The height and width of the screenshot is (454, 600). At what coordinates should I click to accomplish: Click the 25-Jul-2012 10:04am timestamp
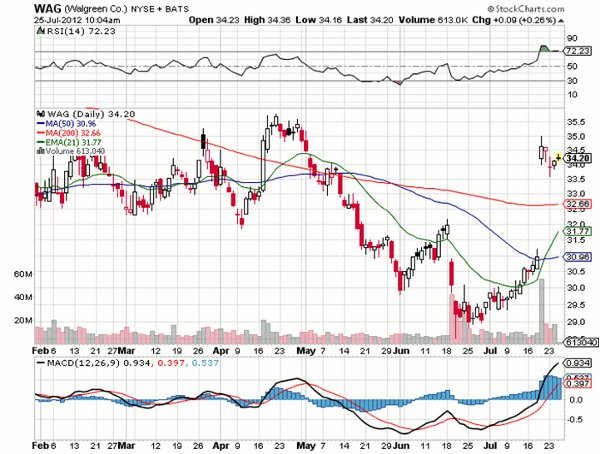tap(77, 20)
